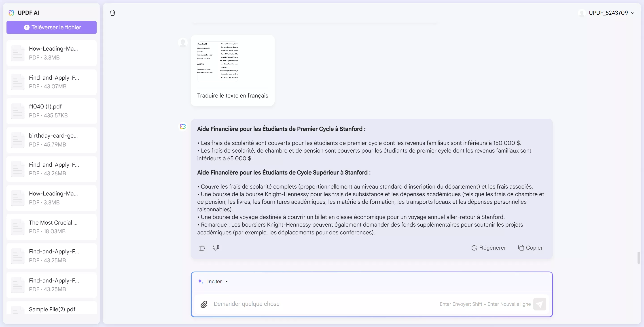
Task: Click the trash icon to clear chat
Action: (x=112, y=13)
